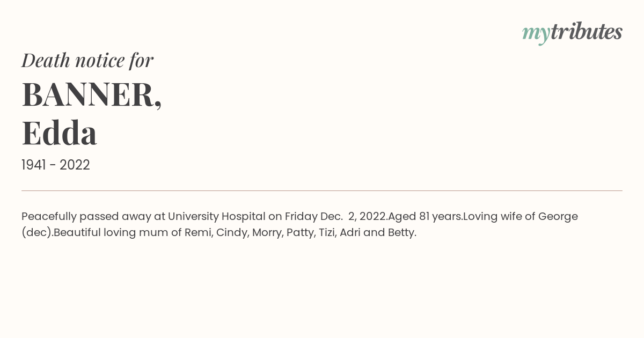
Task: Click the name "George" in the notice
Action: [558, 217]
